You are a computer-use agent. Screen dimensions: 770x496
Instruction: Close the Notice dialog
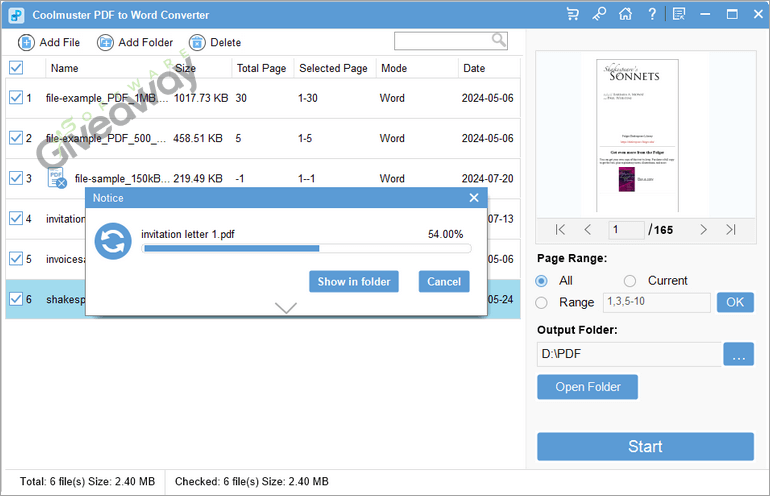[x=474, y=198]
